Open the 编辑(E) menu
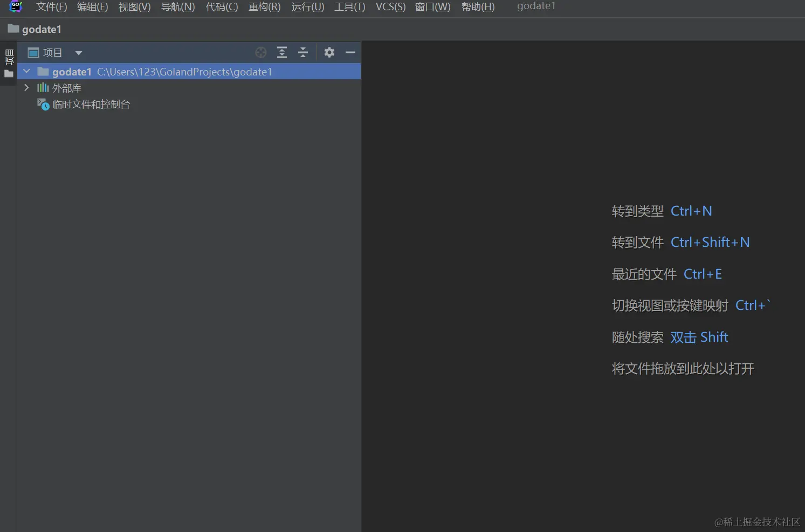 pyautogui.click(x=93, y=7)
